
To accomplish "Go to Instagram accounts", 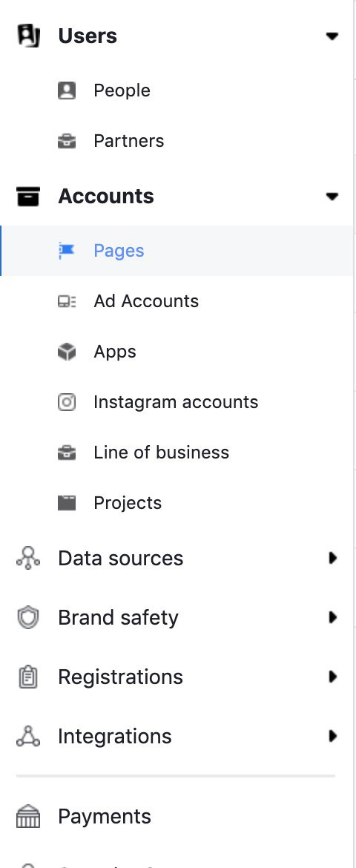I will (177, 402).
